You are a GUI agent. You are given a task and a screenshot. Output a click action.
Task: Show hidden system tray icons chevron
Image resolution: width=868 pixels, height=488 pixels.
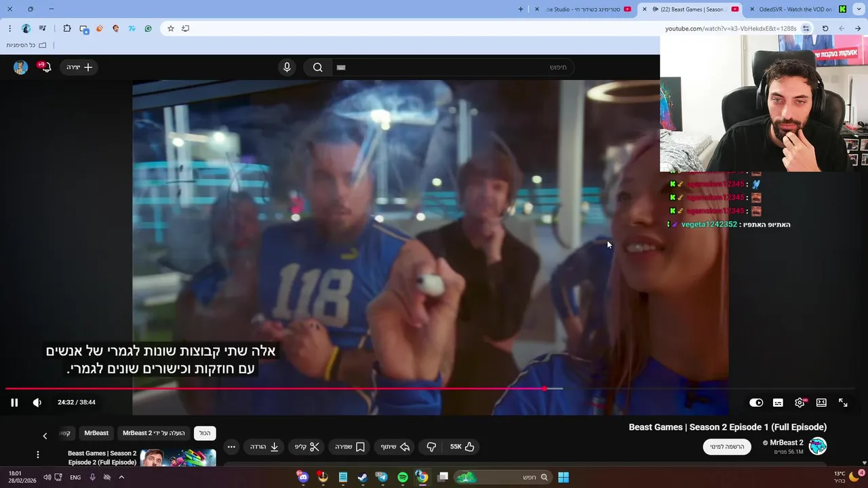point(121,477)
